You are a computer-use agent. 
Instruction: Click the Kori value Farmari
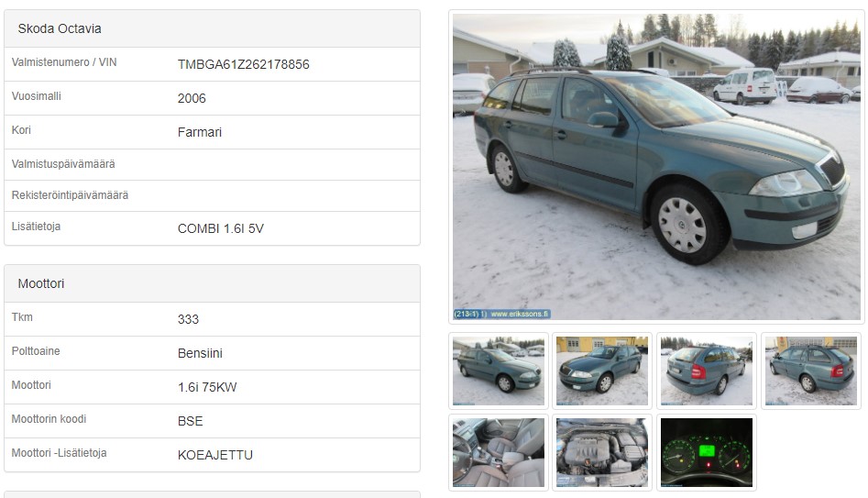click(200, 132)
